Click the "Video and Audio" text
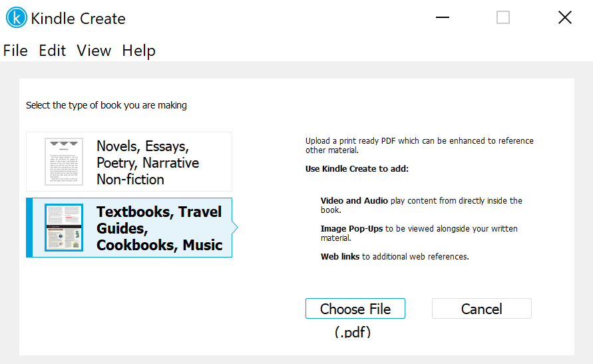 point(354,201)
